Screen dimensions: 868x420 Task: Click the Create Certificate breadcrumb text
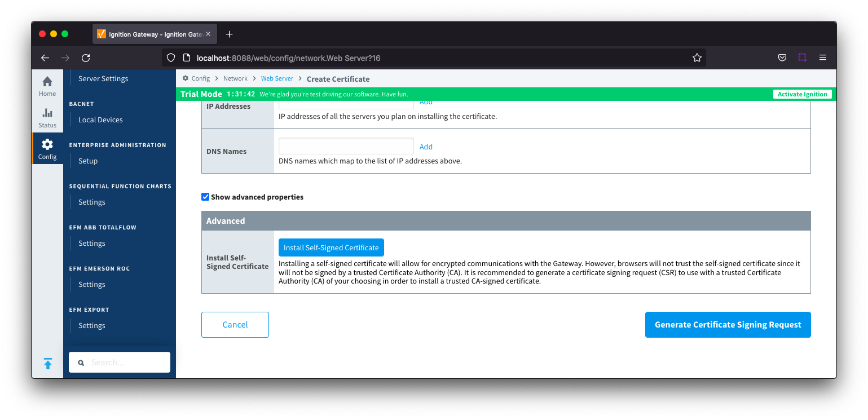(338, 79)
